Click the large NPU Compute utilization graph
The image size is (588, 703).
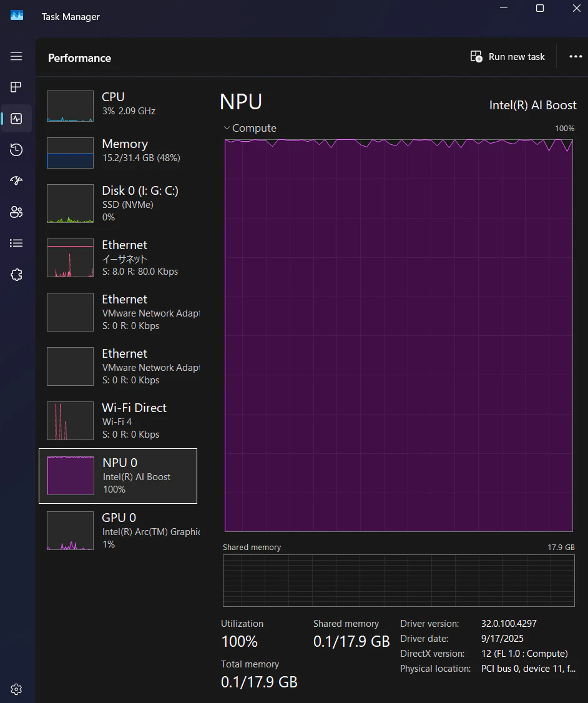398,335
